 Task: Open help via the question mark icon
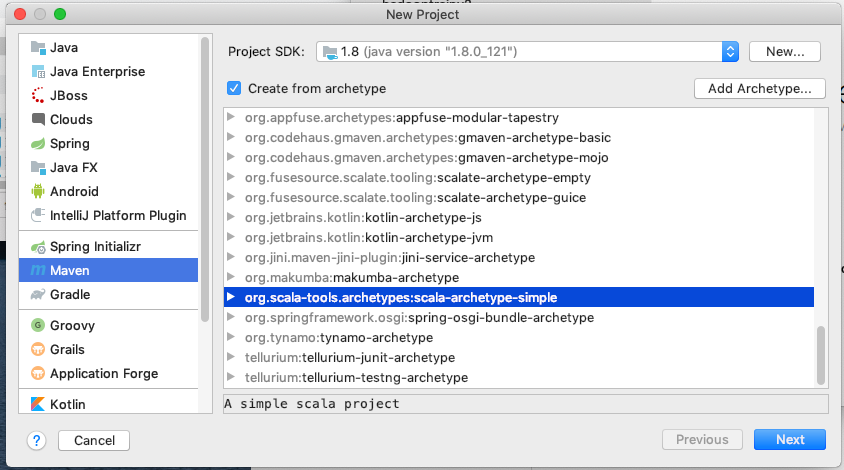pyautogui.click(x=36, y=440)
